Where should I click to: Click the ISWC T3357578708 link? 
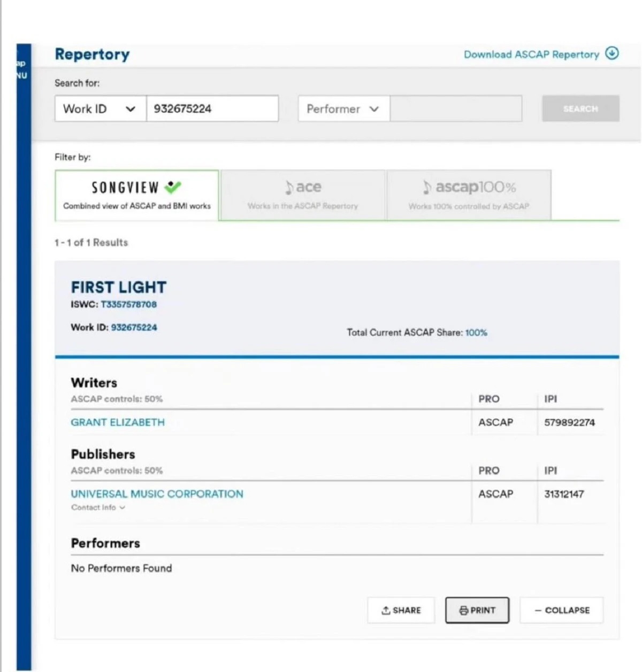pos(128,305)
